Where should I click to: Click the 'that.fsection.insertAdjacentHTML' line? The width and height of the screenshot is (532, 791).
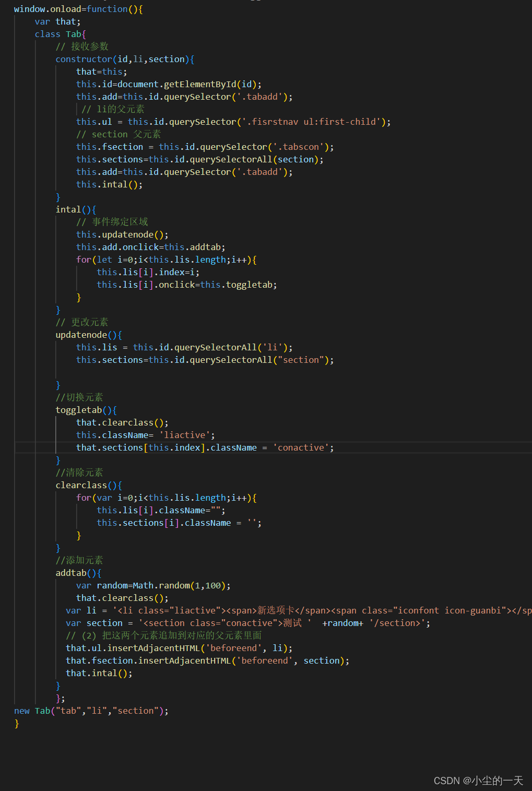pyautogui.click(x=207, y=660)
